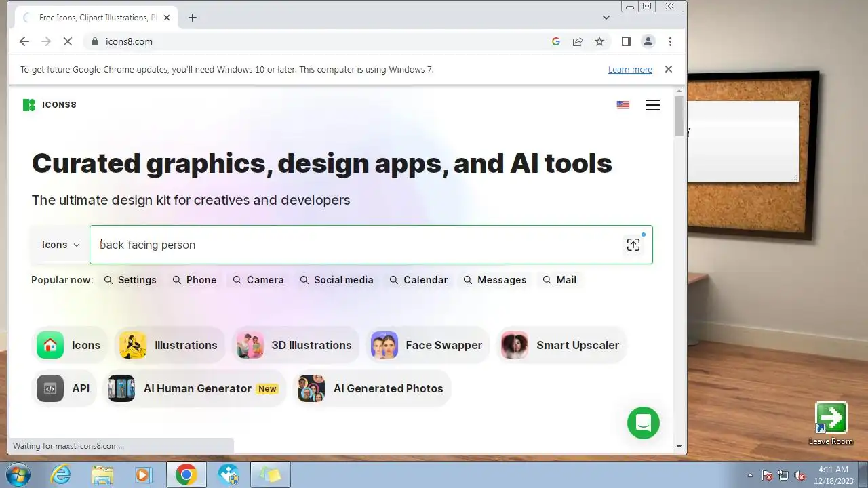Search popular term Phone
The width and height of the screenshot is (868, 488).
pyautogui.click(x=195, y=280)
